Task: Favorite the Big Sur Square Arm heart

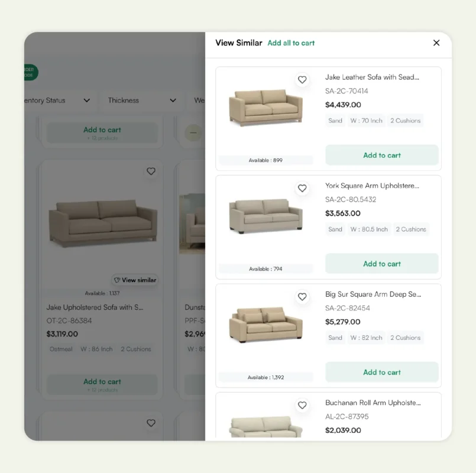Action: [302, 297]
